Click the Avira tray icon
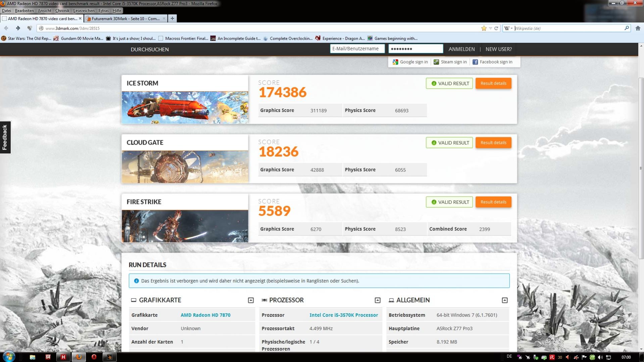Image resolution: width=644 pixels, height=362 pixels. click(552, 357)
